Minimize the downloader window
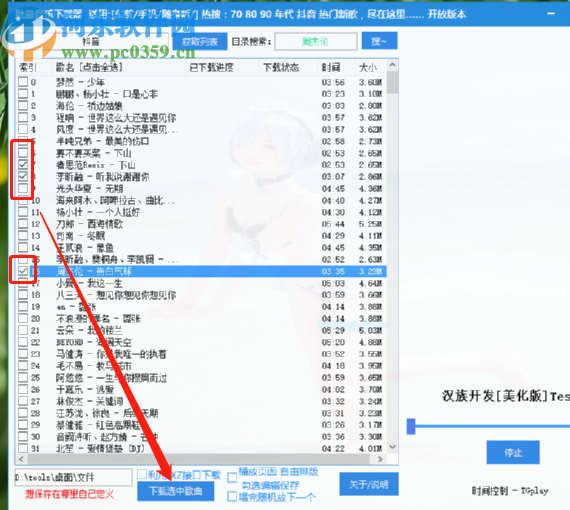Screen dimensions: 570x510 click(551, 14)
